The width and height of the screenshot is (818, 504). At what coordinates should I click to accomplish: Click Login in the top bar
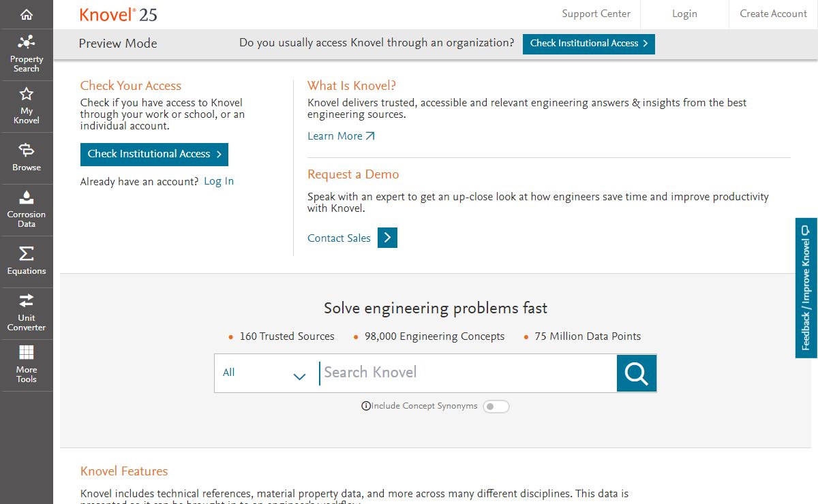[684, 14]
